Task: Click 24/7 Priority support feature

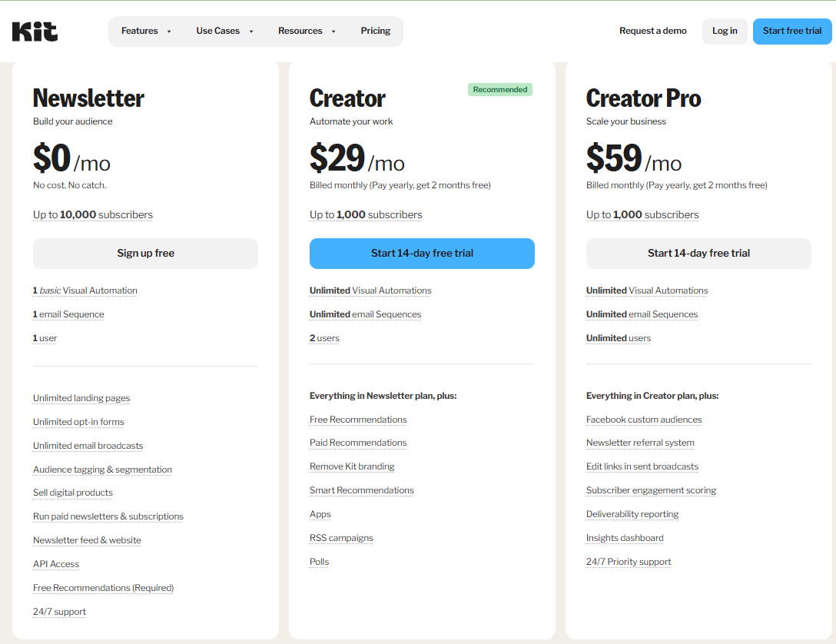Action: (629, 562)
